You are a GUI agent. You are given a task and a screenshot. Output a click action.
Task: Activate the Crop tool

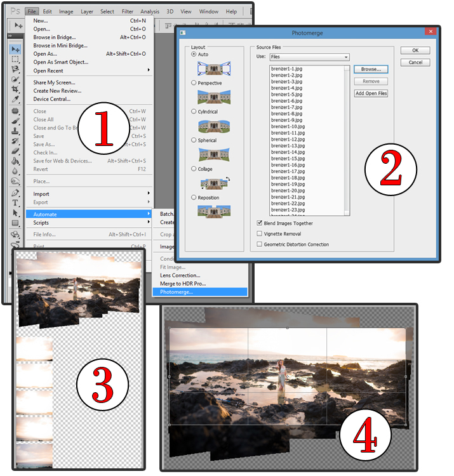pyautogui.click(x=16, y=89)
